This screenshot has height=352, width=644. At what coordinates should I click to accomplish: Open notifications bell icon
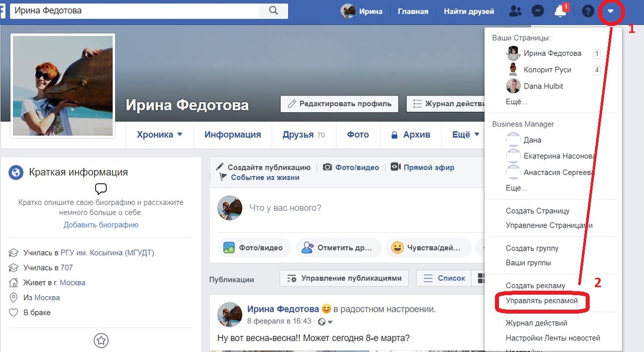pyautogui.click(x=560, y=11)
